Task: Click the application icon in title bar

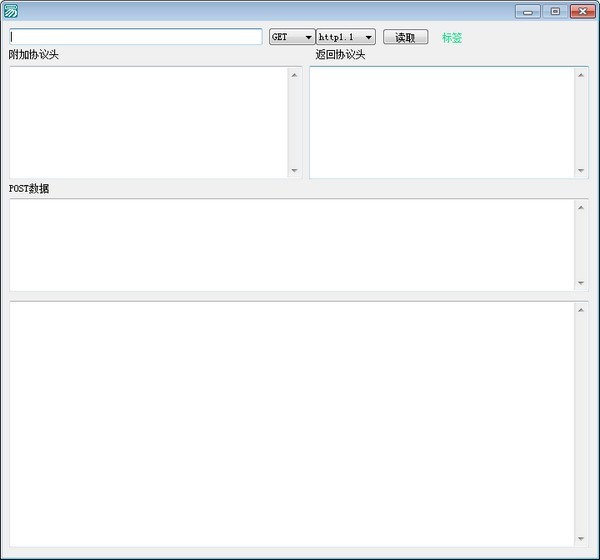Action: (x=11, y=11)
